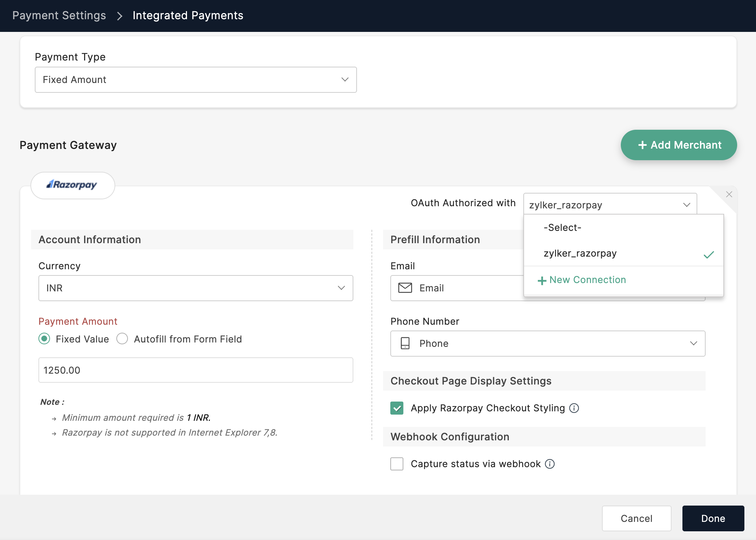The height and width of the screenshot is (540, 756).
Task: Click the green checkmark beside zylker_razorpay option
Action: click(x=709, y=255)
